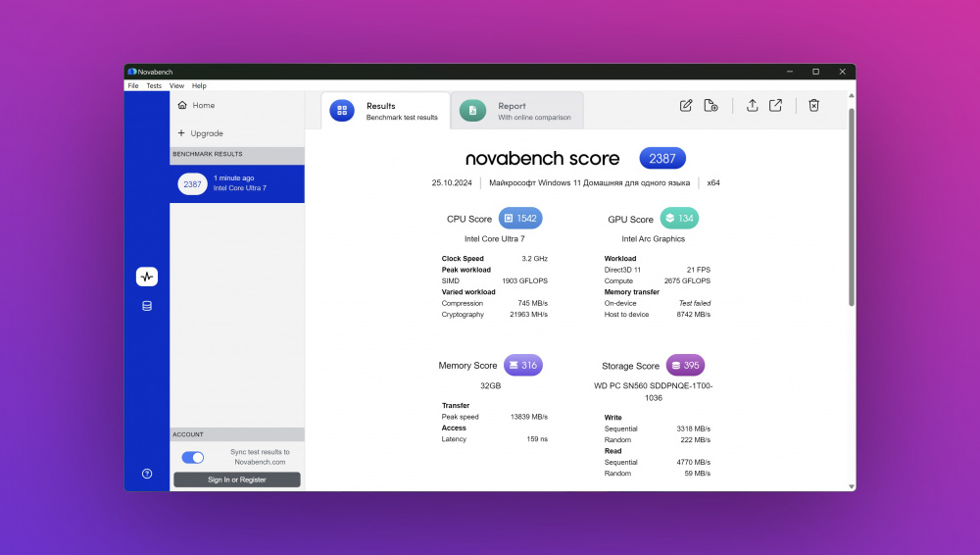
Task: Switch to the Results tab
Action: click(x=385, y=111)
